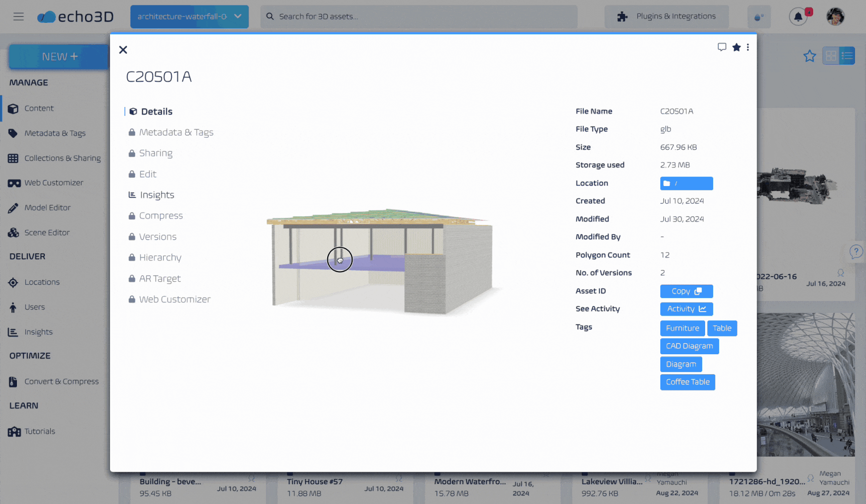Click the search for 3D assets field

418,16
